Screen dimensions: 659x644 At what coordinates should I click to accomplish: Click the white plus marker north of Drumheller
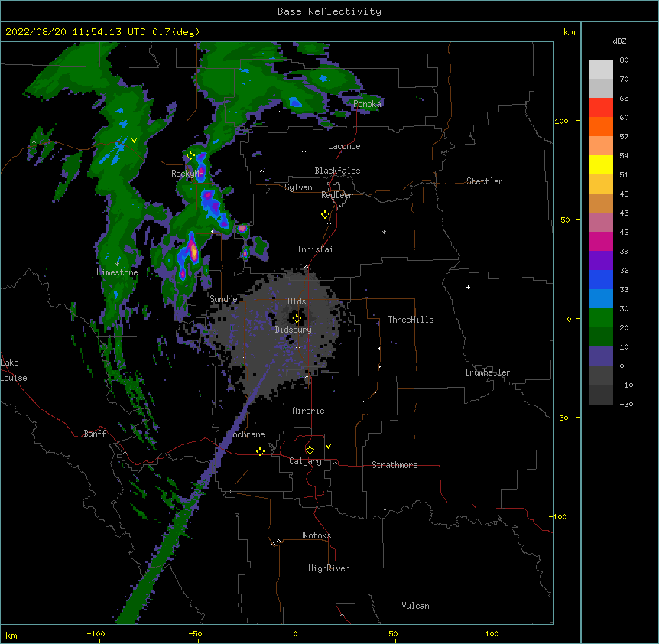[x=468, y=287]
